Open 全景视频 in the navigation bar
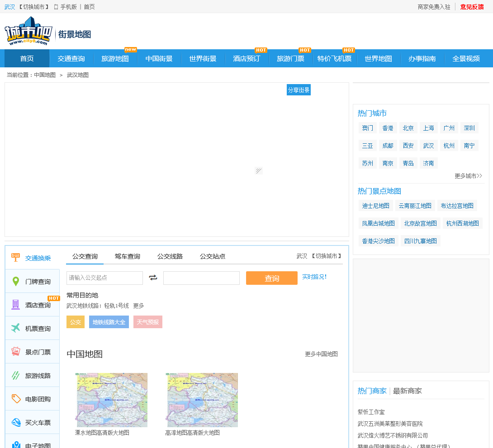The height and width of the screenshot is (448, 493). 466,58
